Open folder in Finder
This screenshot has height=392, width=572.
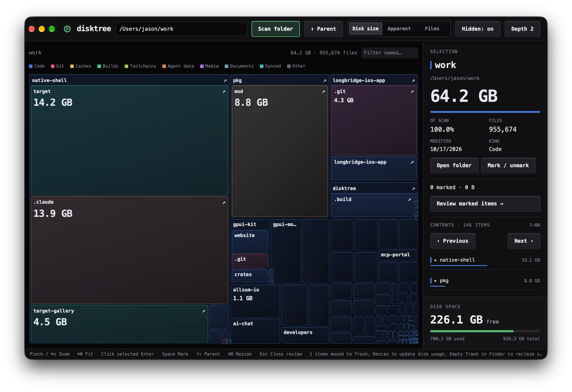[x=454, y=165]
